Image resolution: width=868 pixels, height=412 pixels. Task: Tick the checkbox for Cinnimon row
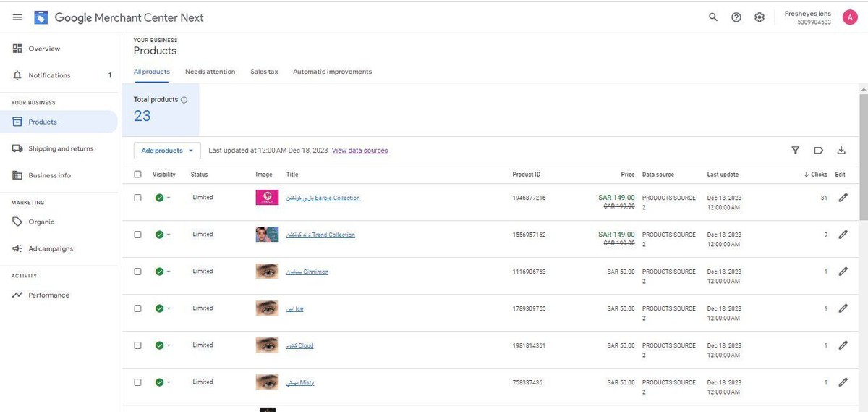click(x=137, y=272)
